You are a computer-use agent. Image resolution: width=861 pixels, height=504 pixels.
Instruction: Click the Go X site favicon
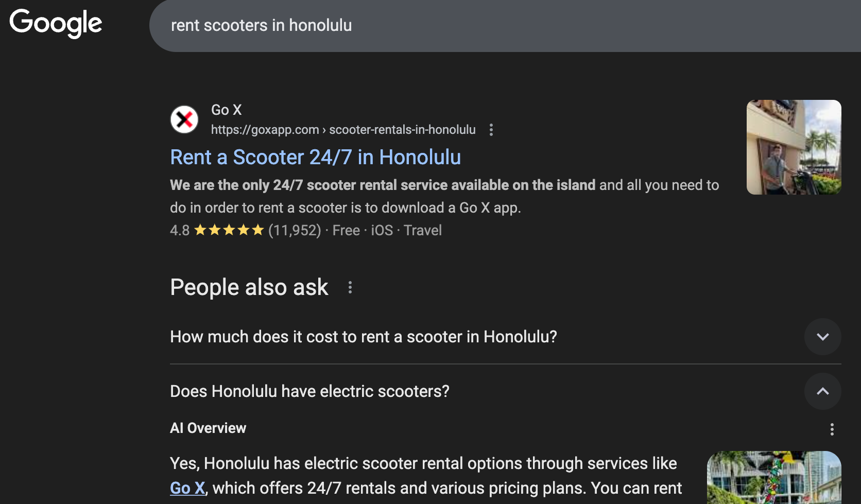coord(184,119)
